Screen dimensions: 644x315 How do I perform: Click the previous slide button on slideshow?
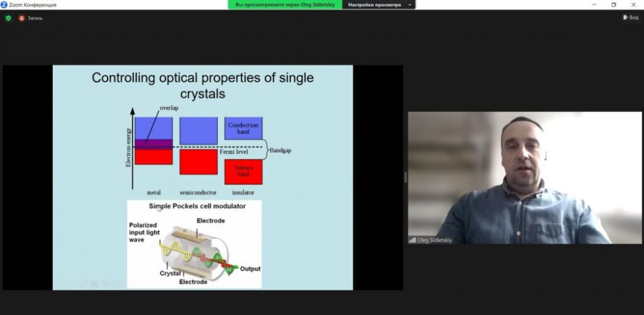(x=59, y=283)
